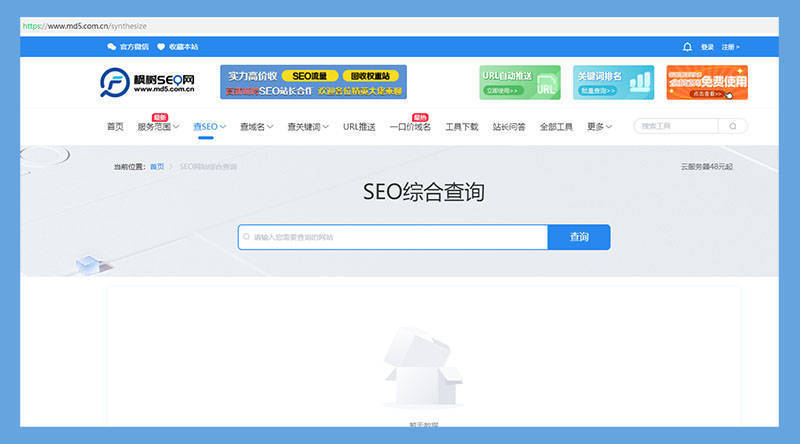Viewport: 800px width, 444px height.
Task: Click the official WeChat (官方微信) icon
Action: pos(111,47)
